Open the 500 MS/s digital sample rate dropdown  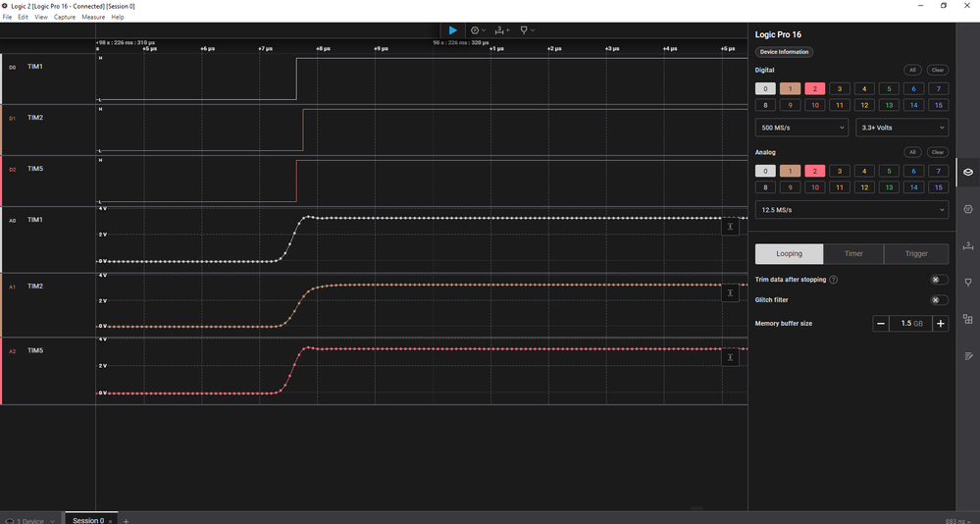[x=801, y=128]
